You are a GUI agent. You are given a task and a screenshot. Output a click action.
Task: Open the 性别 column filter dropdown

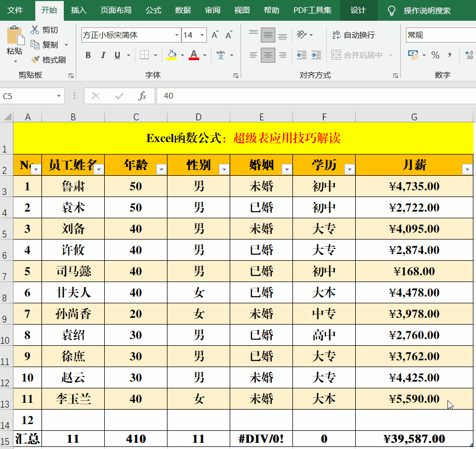[x=224, y=169]
